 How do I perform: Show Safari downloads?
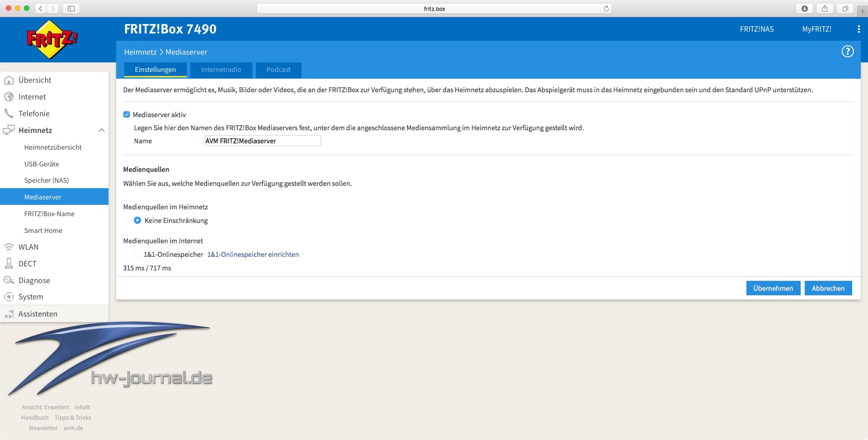coord(805,8)
